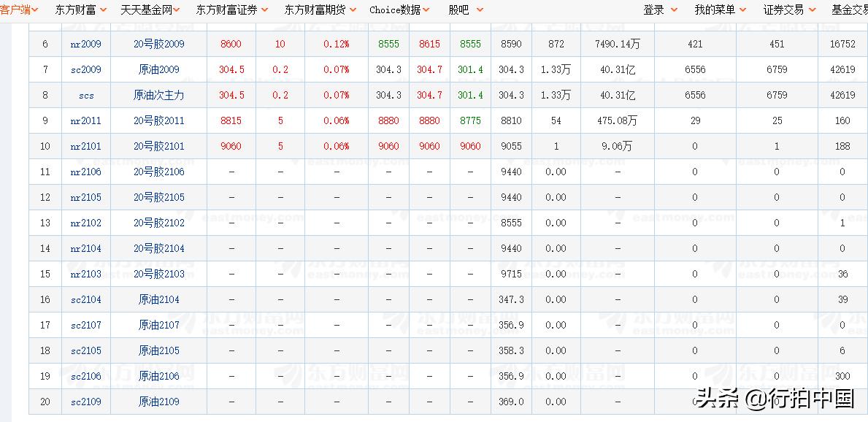The width and height of the screenshot is (868, 422).
Task: Open the nr2104 code link
Action: click(86, 248)
